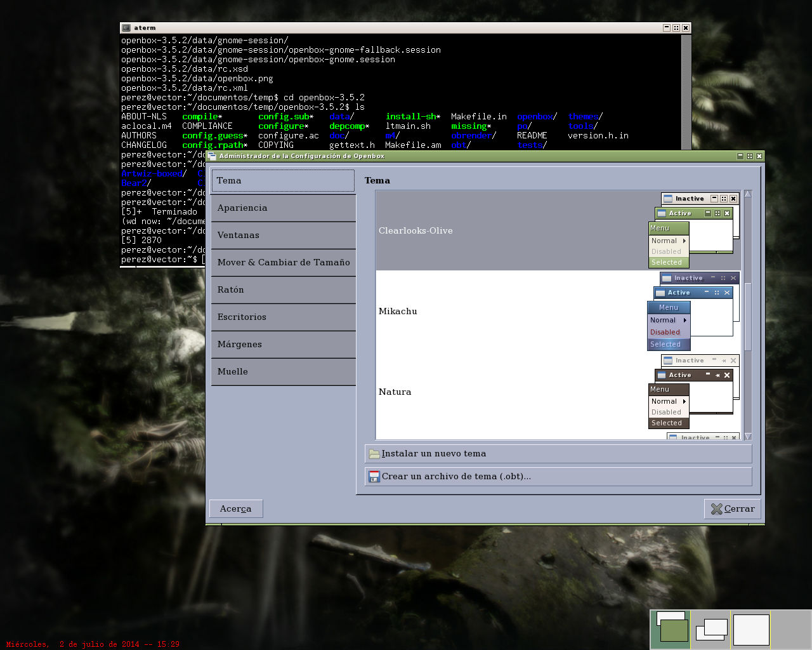Open the Márgenes tab
This screenshot has width=812, height=650.
pos(283,345)
